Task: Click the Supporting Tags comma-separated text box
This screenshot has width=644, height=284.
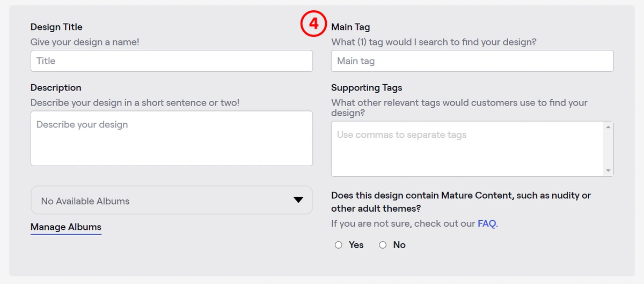Action: (467, 149)
